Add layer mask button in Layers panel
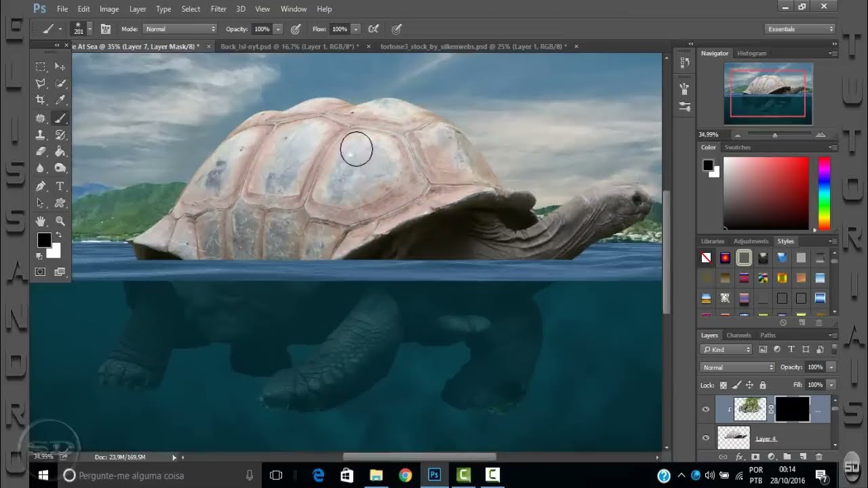The width and height of the screenshot is (868, 488). tap(755, 457)
